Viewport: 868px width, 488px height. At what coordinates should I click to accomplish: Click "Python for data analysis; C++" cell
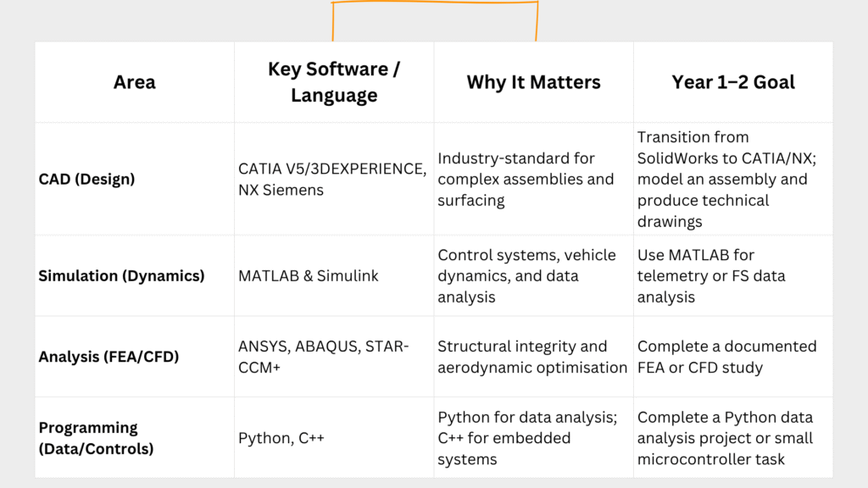tap(527, 438)
